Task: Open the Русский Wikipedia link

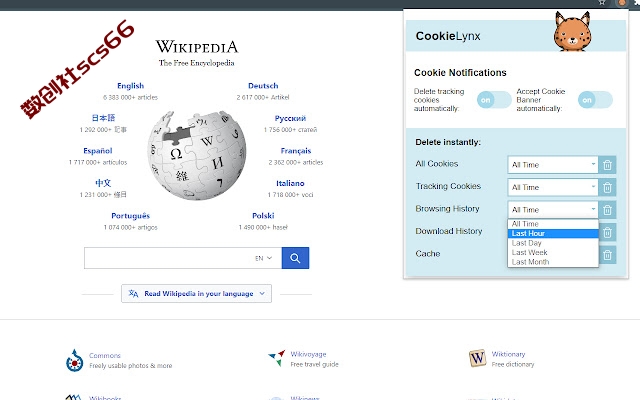Action: pyautogui.click(x=290, y=118)
